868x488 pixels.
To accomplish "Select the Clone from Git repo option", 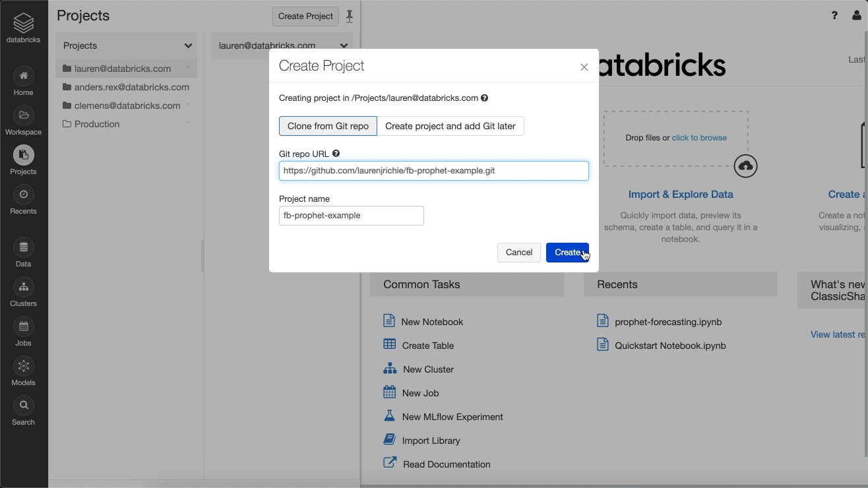I will (x=328, y=126).
